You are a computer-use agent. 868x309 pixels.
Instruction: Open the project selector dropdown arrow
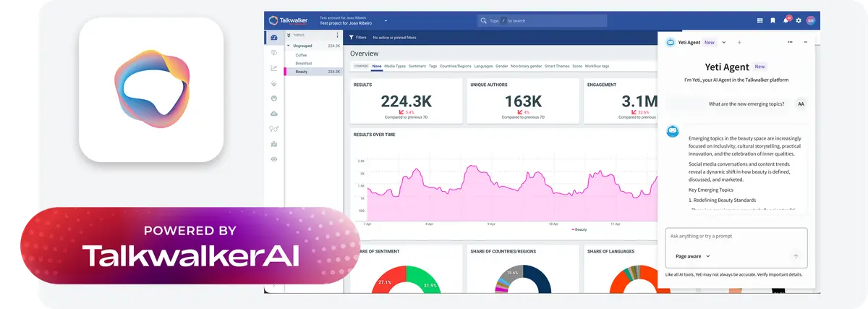(x=386, y=20)
